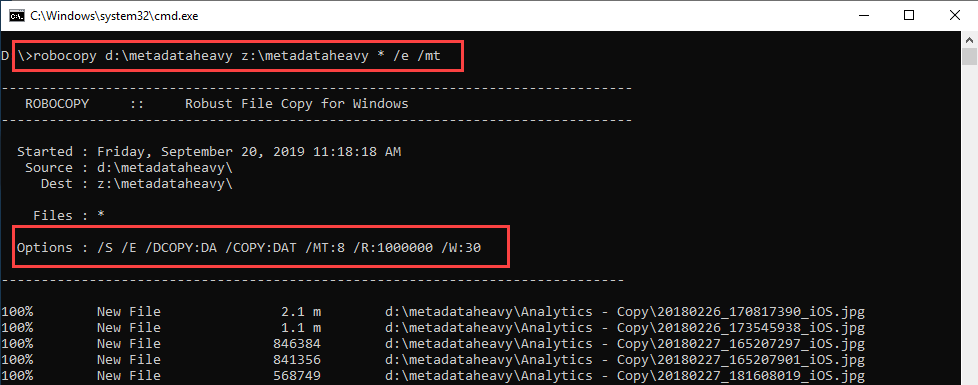The width and height of the screenshot is (978, 385).
Task: Click file path 20180227_165207901_iOS.jpg
Action: pos(625,360)
